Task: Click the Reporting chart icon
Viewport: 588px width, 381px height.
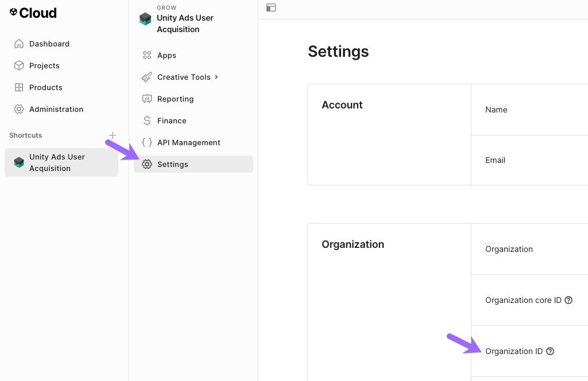Action: pyautogui.click(x=147, y=99)
